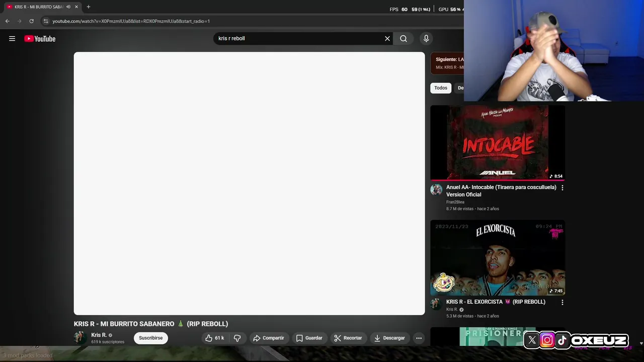Run search with magnifier button
This screenshot has width=644, height=362.
click(404, 39)
